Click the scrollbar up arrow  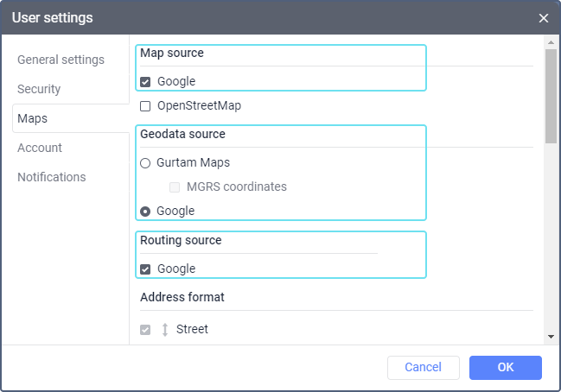coord(551,41)
